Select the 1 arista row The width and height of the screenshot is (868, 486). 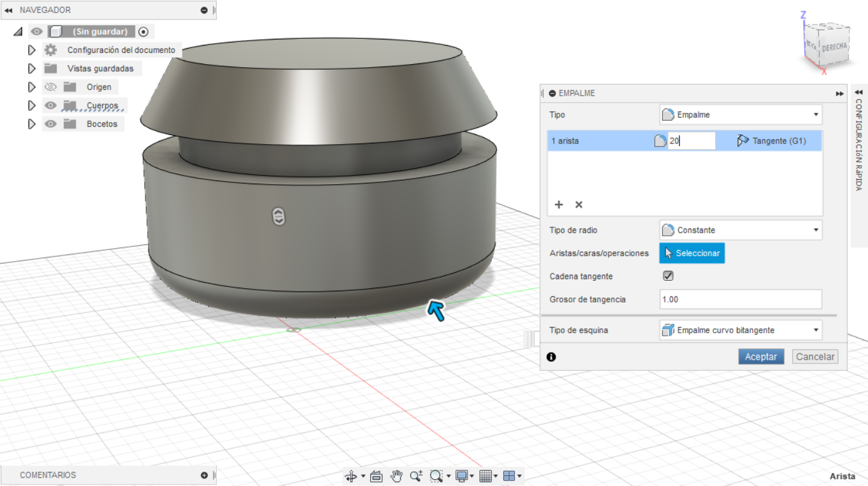point(591,141)
